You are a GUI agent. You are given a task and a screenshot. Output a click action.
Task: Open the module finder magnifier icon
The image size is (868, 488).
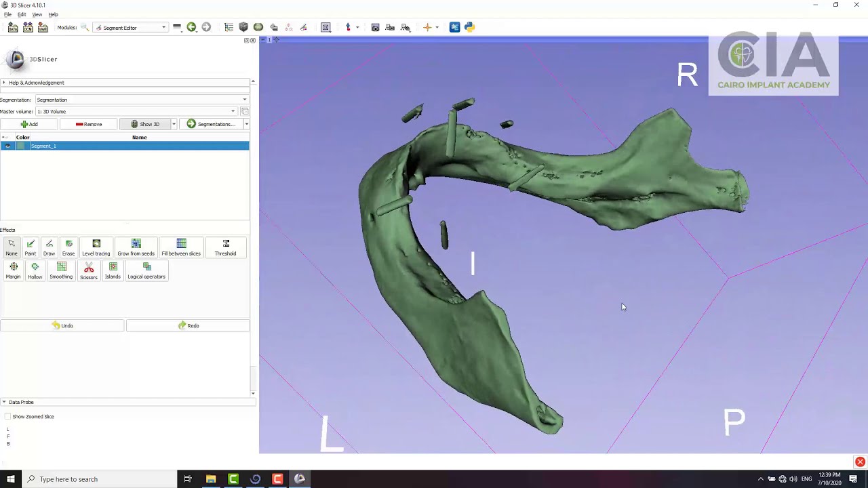tap(85, 27)
